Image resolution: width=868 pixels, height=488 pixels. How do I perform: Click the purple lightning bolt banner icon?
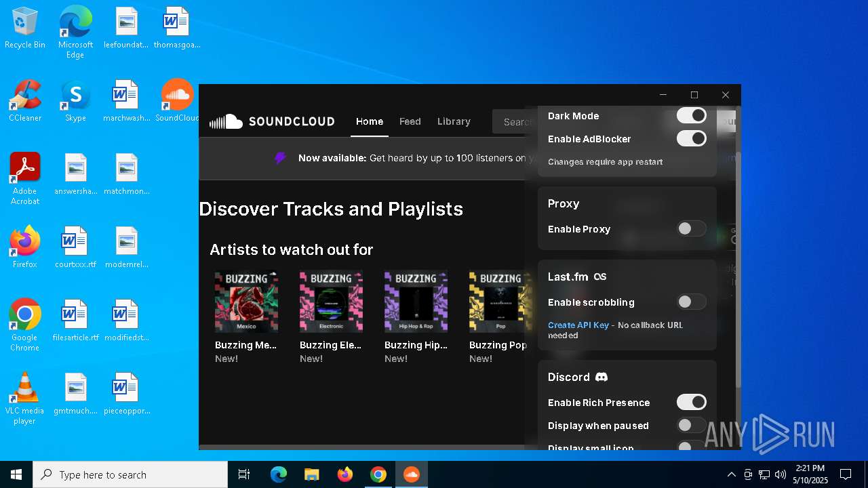281,158
